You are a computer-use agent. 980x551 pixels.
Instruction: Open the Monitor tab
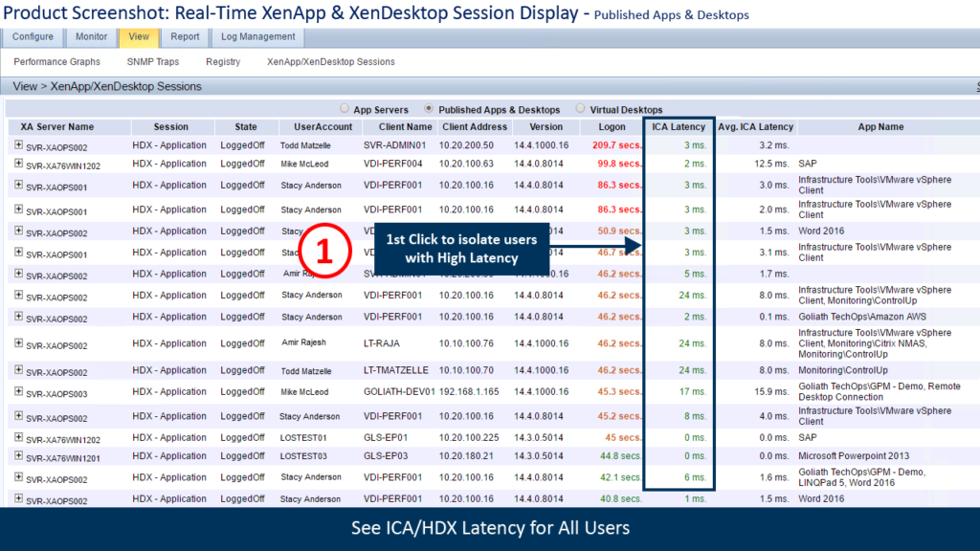[91, 37]
